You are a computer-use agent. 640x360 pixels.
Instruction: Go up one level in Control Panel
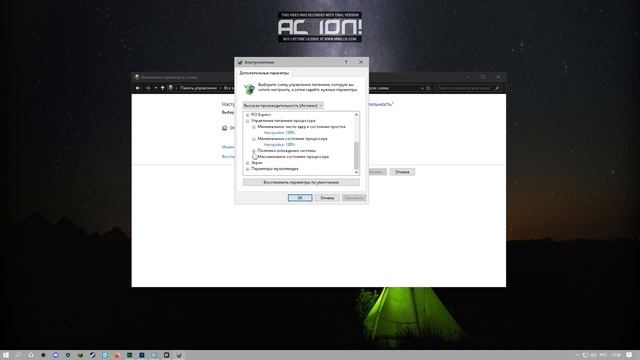tap(162, 88)
